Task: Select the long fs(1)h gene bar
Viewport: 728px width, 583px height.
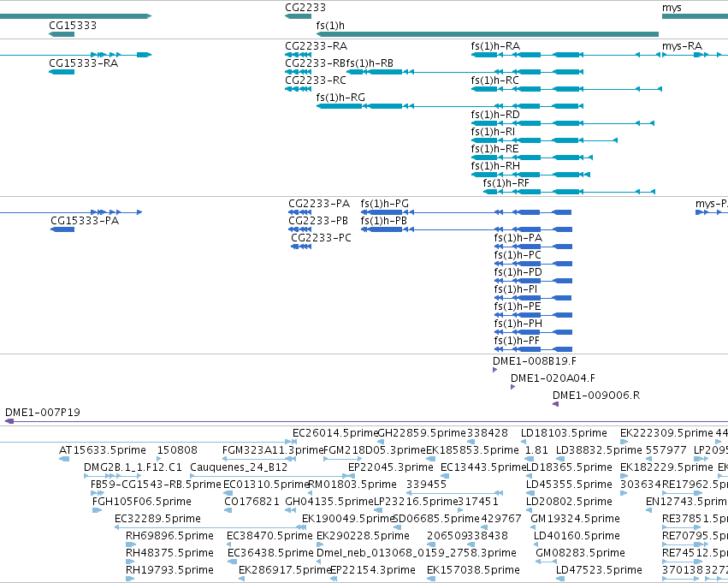Action: (x=487, y=34)
